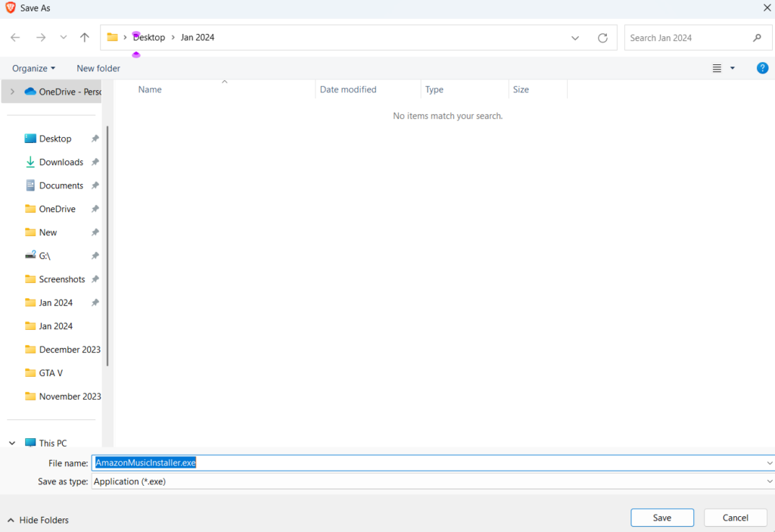Open the Organize menu

[33, 68]
